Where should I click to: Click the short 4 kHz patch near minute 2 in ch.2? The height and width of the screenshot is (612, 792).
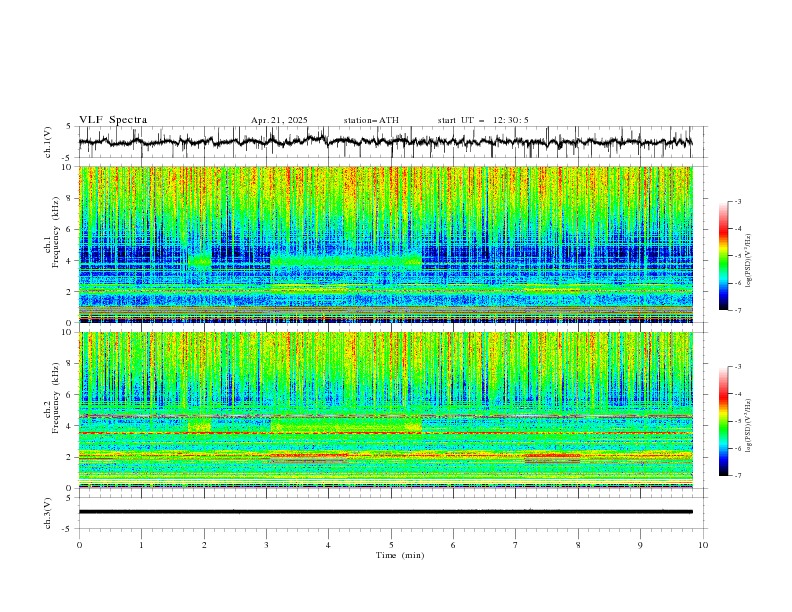200,425
